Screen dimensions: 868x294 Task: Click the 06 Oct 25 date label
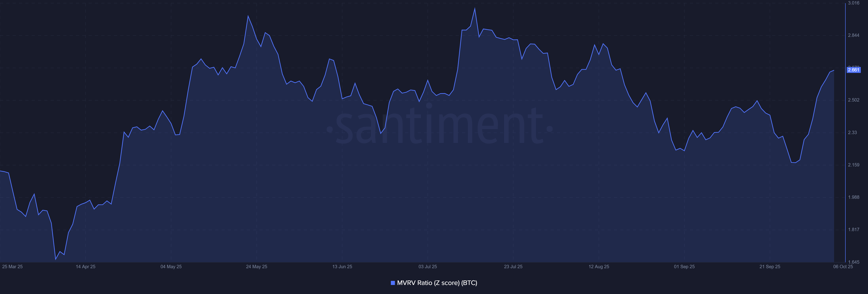[843, 267]
